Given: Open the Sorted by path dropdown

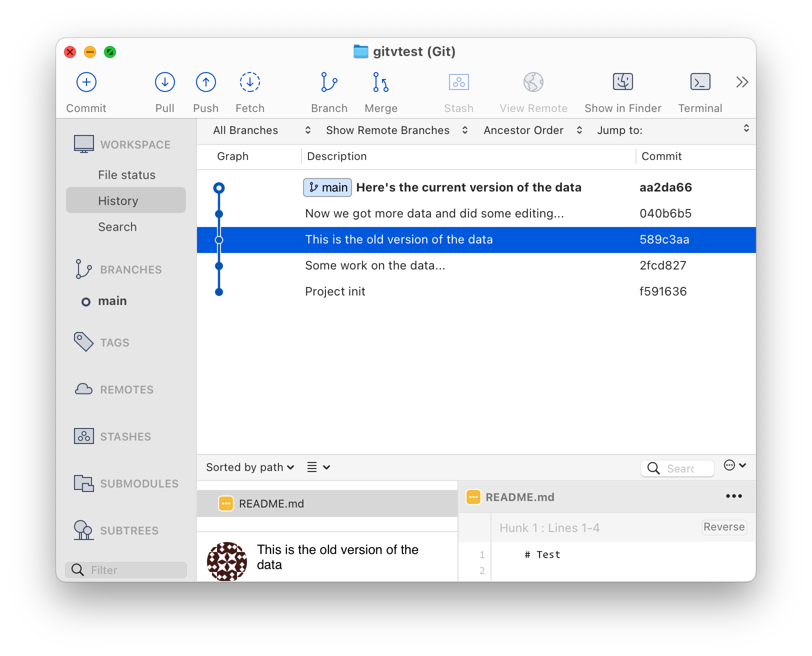Looking at the screenshot, I should 250,467.
